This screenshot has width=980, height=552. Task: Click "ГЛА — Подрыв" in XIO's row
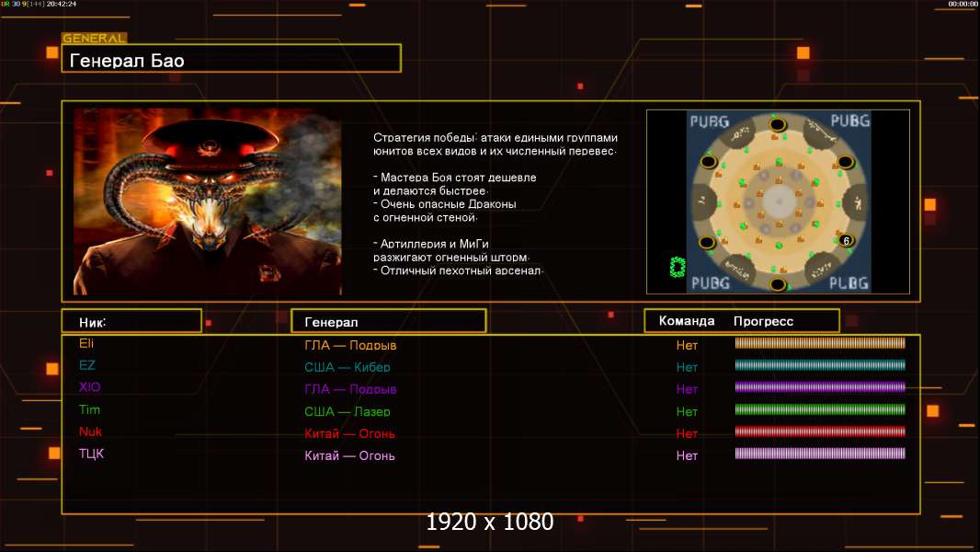[350, 389]
